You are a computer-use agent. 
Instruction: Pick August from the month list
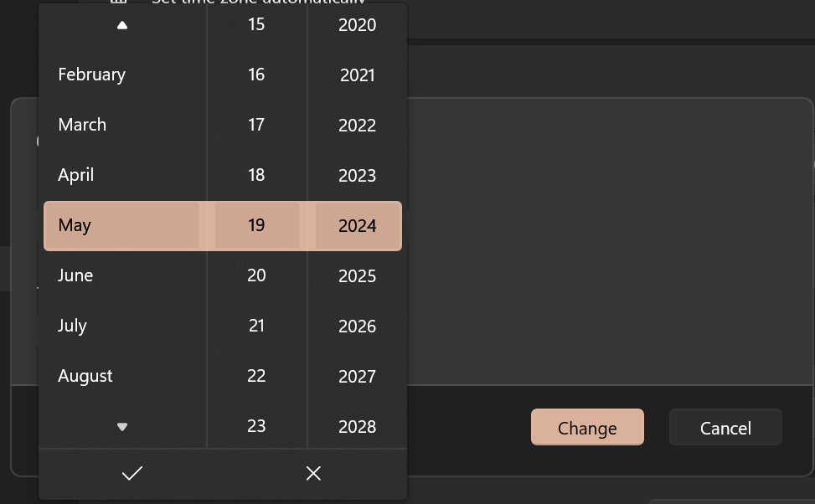[85, 376]
